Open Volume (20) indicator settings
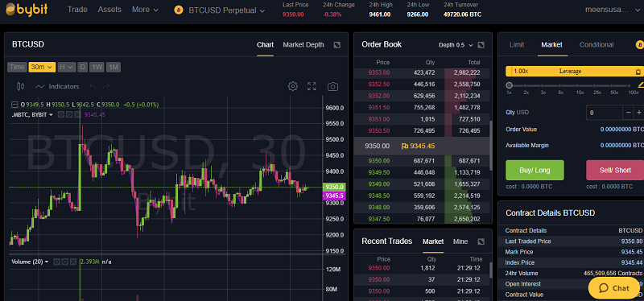The image size is (644, 301). click(64, 262)
